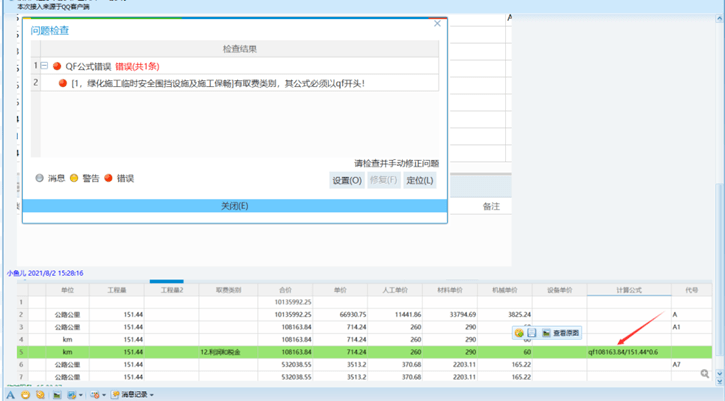Click formula cell qf108163.84/151.44*0.6
This screenshot has height=401, width=725.
pyautogui.click(x=629, y=352)
